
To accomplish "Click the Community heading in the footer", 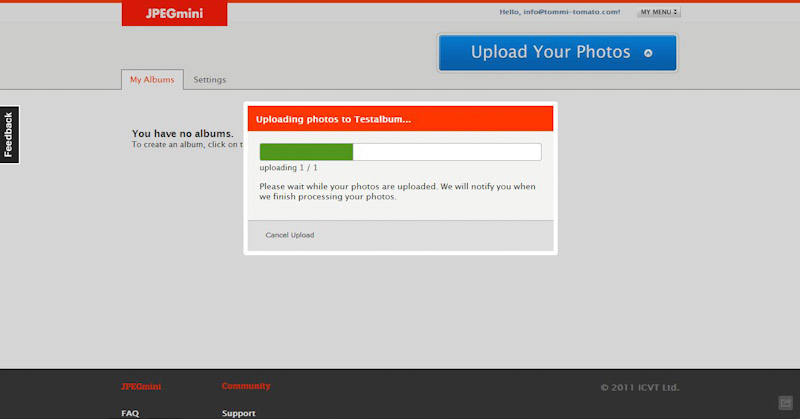I will click(246, 386).
